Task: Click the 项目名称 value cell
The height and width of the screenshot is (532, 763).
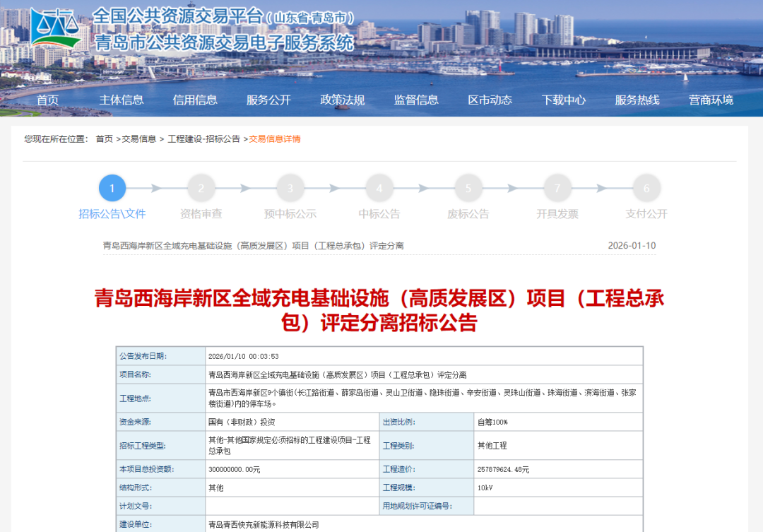Action: [x=425, y=374]
